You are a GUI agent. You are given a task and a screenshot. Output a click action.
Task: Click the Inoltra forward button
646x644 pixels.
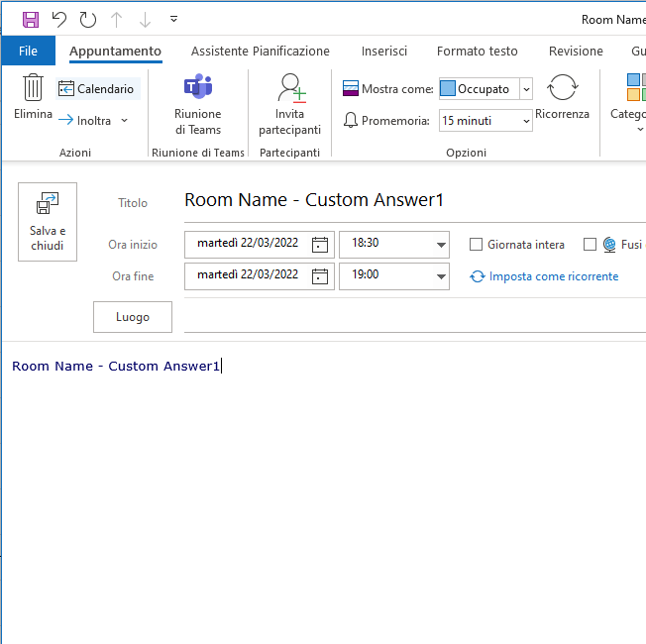point(85,120)
